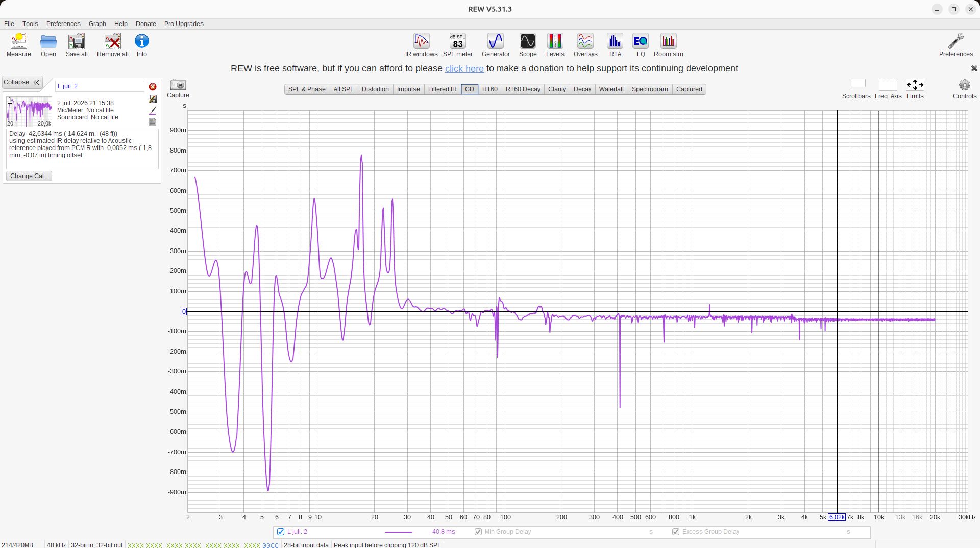The image size is (980, 548).
Task: Edit the measurement name field L juil. 2
Action: [x=100, y=86]
